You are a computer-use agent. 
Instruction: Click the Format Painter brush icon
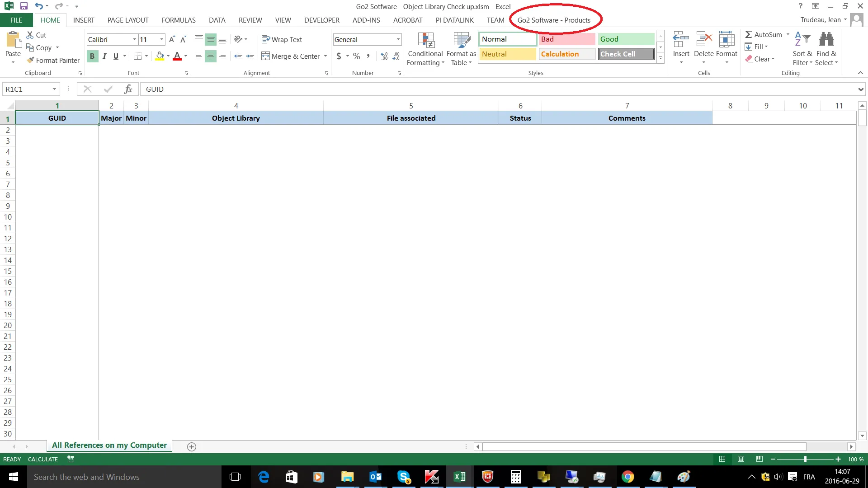(x=30, y=60)
